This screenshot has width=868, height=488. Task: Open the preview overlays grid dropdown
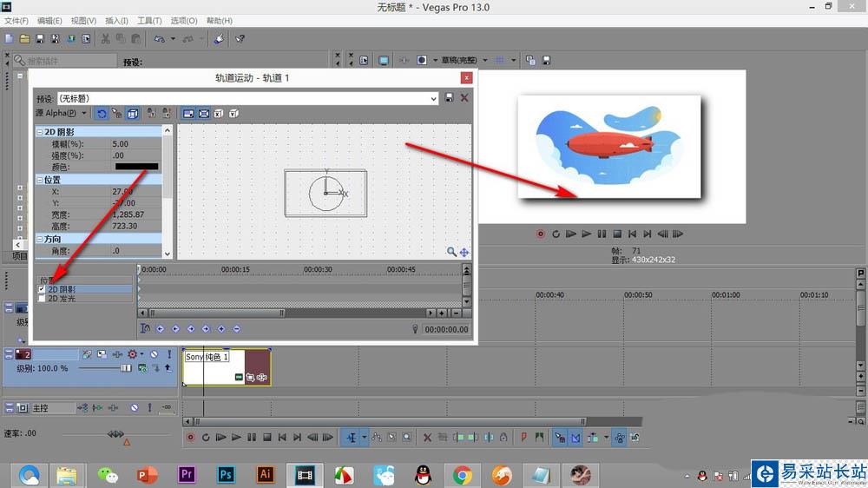(513, 61)
